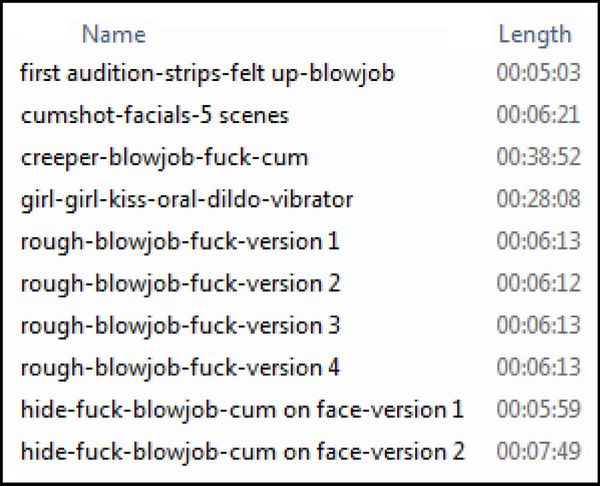Click the length value of the 'rough' version 4 file
The image size is (600, 486).
538,367
